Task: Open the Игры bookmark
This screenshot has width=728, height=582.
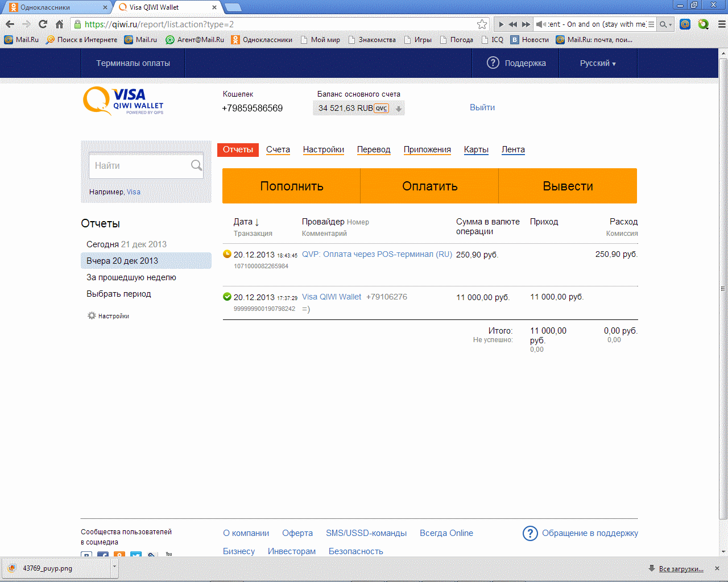Action: point(417,40)
